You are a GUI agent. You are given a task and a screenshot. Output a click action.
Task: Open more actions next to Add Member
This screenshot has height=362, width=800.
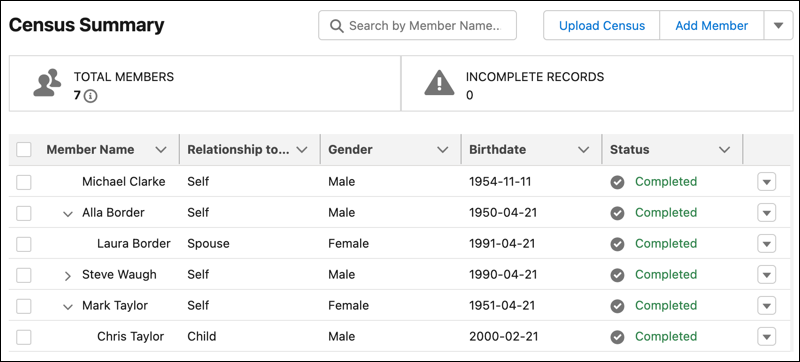tap(779, 25)
